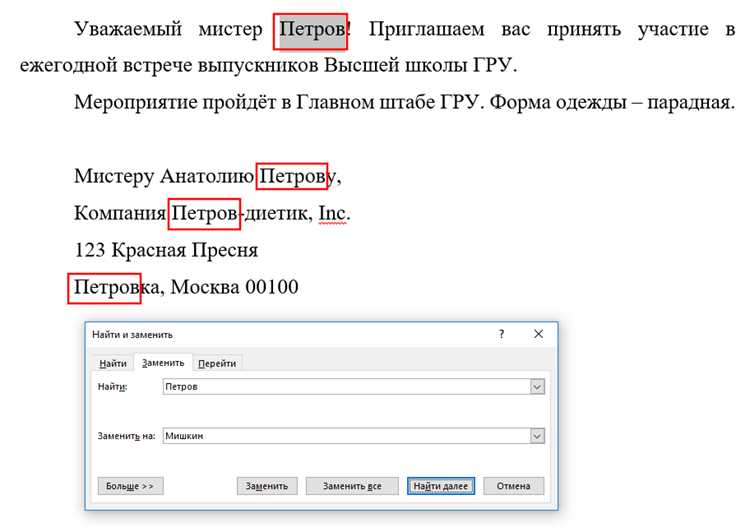Click the text 123 Красная Пресня
This screenshot has width=750, height=532.
point(166,250)
